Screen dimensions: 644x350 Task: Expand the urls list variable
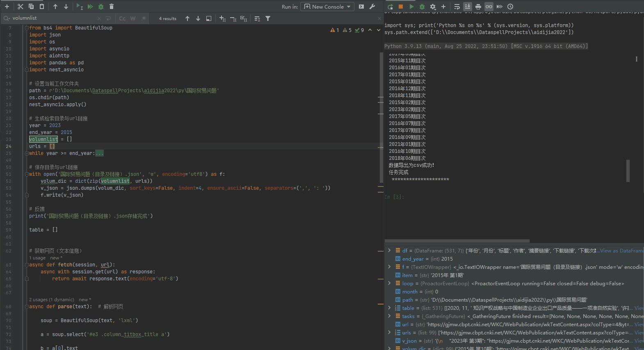coord(389,332)
